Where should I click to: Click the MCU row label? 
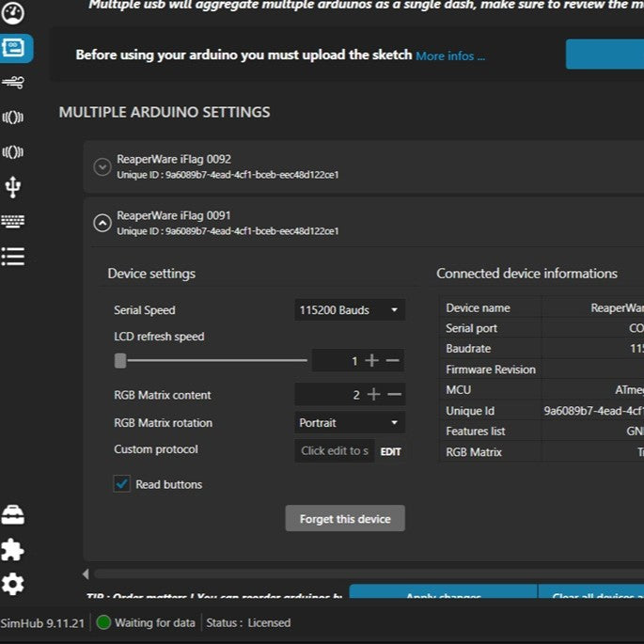point(459,390)
